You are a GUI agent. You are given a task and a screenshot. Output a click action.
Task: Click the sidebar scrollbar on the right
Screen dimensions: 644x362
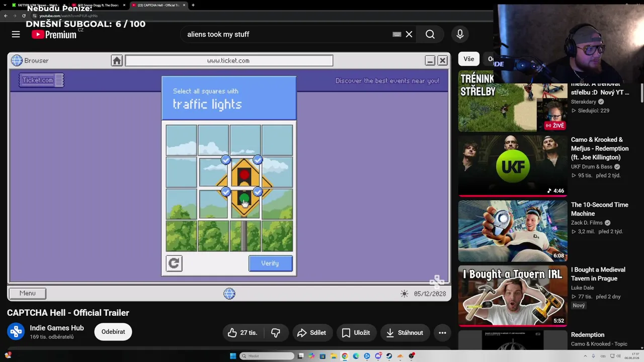pos(641,92)
